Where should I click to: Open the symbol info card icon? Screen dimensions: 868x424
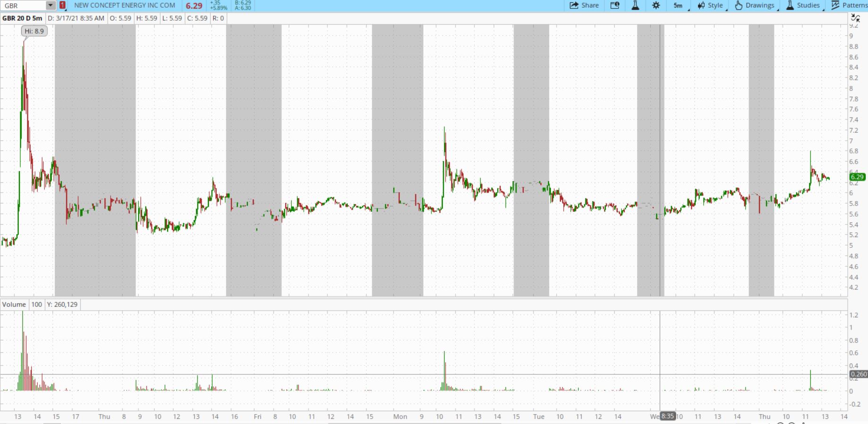click(x=615, y=6)
